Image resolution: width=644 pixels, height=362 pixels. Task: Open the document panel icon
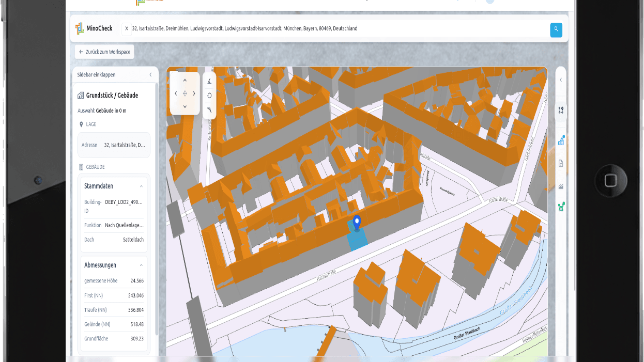[561, 164]
